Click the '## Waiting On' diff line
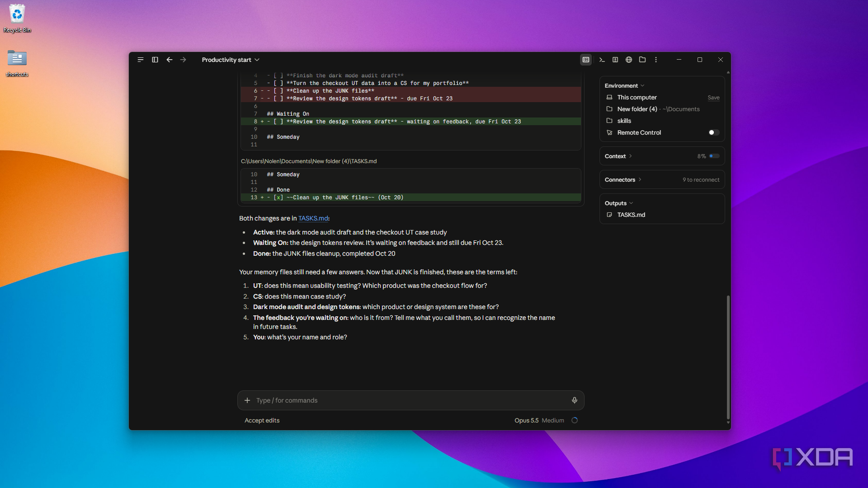The width and height of the screenshot is (868, 488). click(x=410, y=114)
